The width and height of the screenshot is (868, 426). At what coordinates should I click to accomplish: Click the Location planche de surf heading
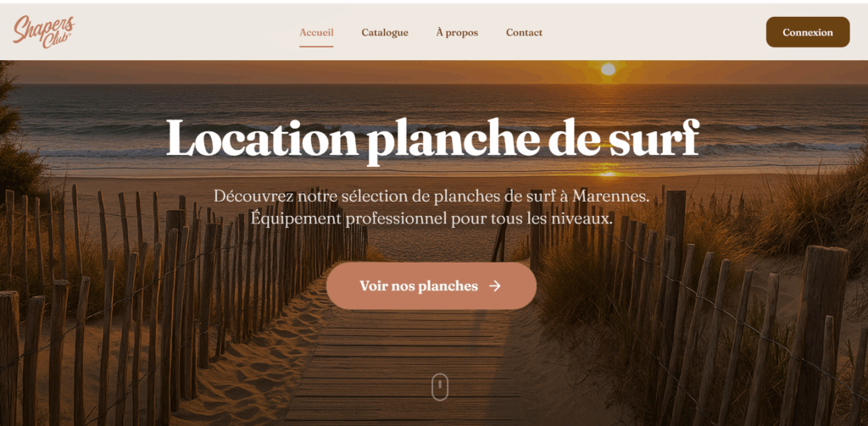[x=432, y=138]
